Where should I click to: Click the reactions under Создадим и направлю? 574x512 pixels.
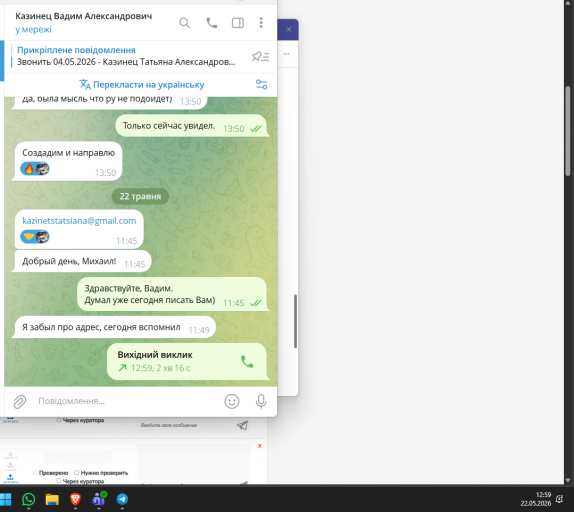(35, 169)
